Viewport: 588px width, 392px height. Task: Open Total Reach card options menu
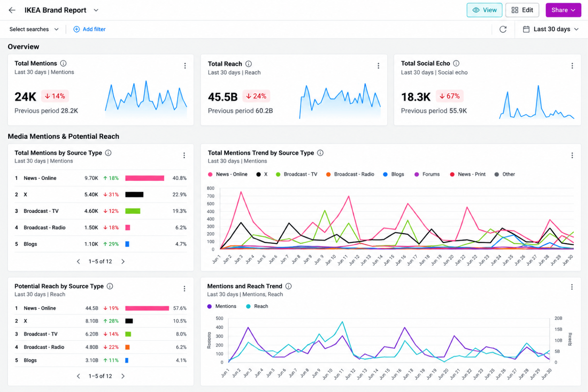pyautogui.click(x=378, y=66)
